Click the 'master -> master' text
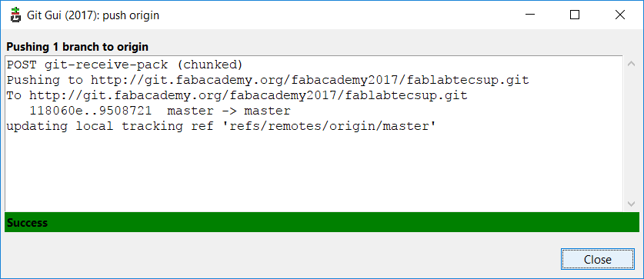The width and height of the screenshot is (644, 279). click(229, 111)
